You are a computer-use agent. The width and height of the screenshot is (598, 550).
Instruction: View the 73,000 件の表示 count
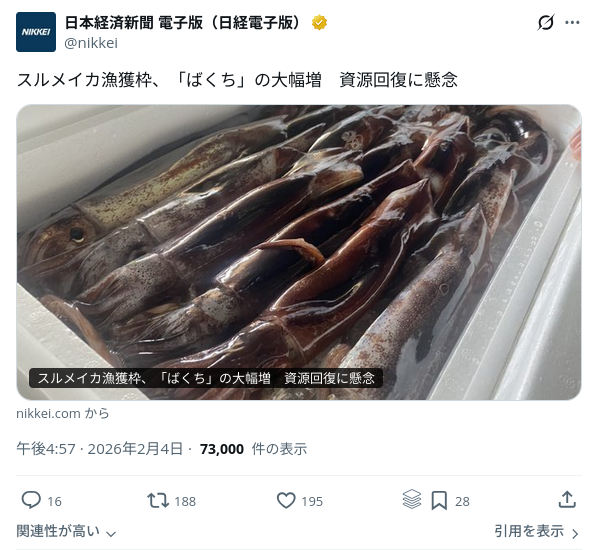point(253,449)
